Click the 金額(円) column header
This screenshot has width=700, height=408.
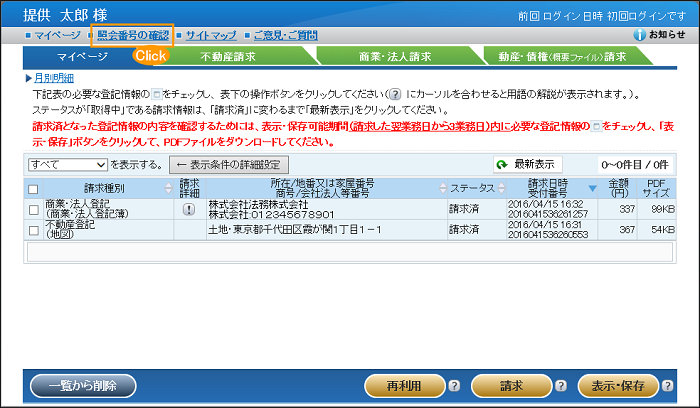click(618, 188)
